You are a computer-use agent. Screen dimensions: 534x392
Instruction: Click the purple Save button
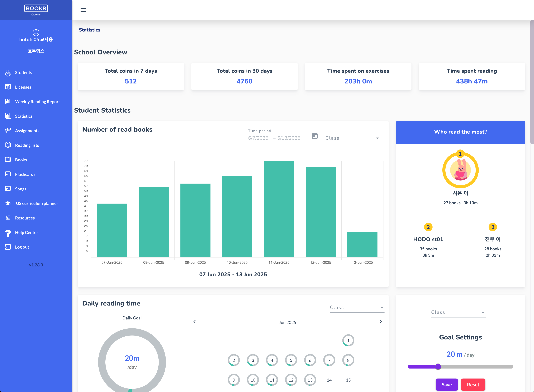click(446, 384)
